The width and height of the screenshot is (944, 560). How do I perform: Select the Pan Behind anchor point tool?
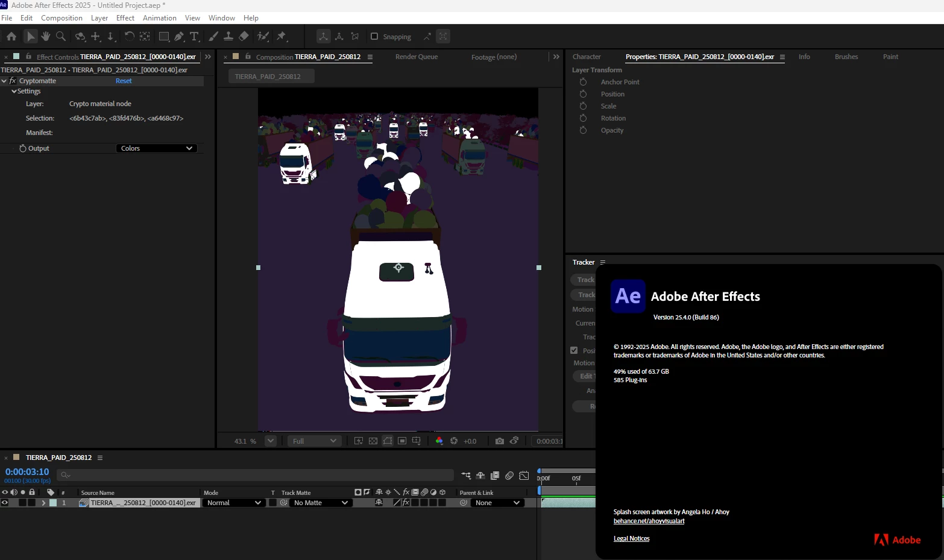tap(145, 37)
